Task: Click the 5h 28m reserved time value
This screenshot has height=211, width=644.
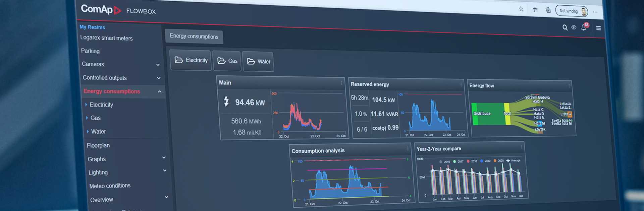Action: coord(360,98)
